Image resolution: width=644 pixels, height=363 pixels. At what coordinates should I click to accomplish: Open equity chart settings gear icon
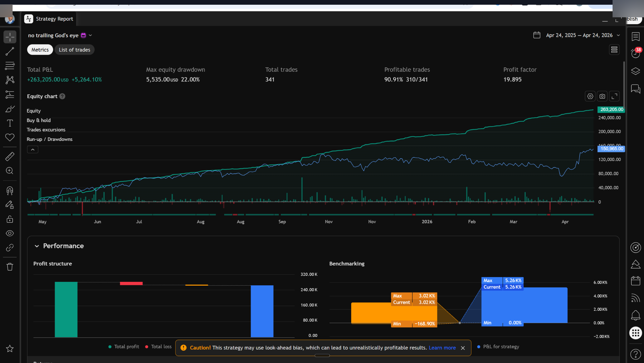click(590, 96)
